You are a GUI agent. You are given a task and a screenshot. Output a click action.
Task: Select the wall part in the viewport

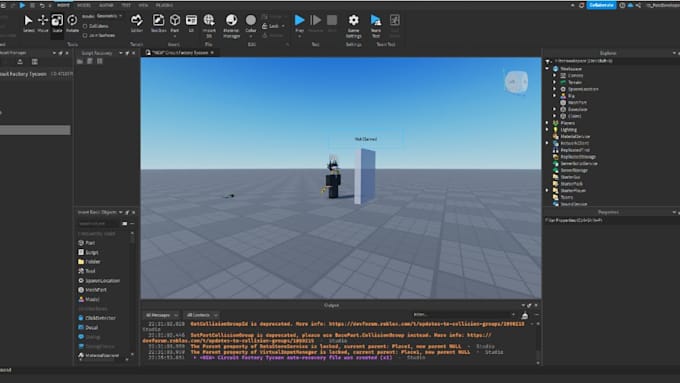point(365,176)
